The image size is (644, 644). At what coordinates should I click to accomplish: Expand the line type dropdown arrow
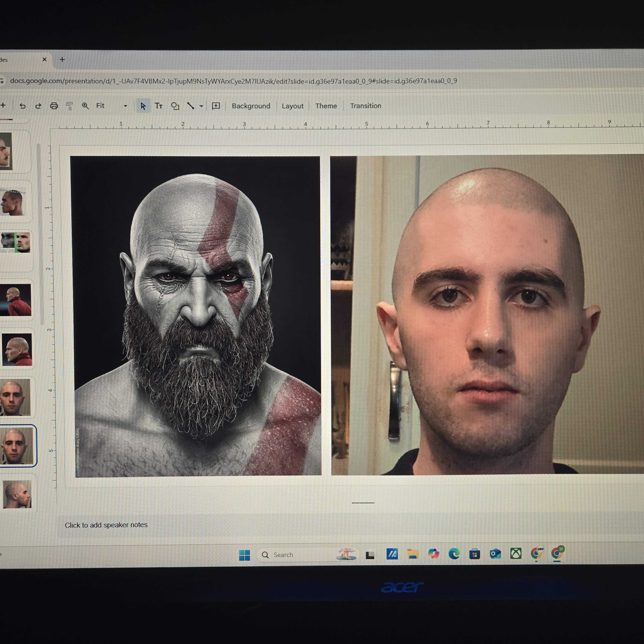tap(201, 106)
